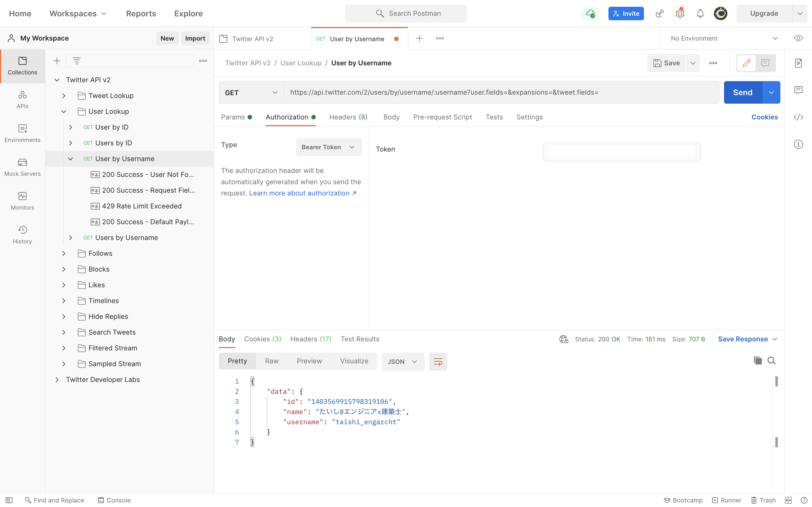The image size is (812, 507).
Task: Switch to comment mode toggle
Action: point(765,63)
